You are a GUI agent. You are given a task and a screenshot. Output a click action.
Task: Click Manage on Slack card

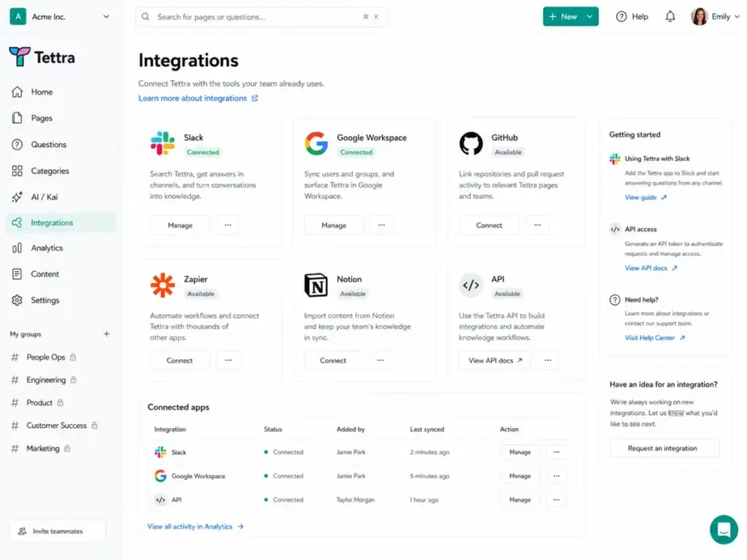tap(179, 225)
